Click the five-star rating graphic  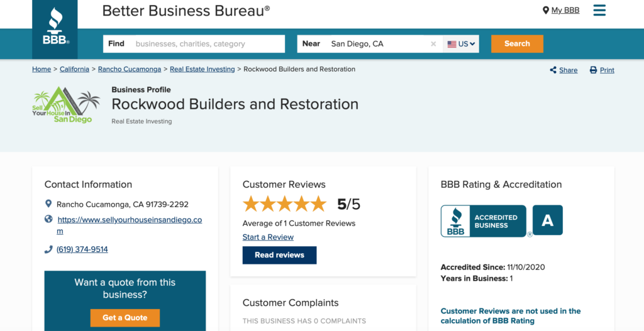[285, 204]
